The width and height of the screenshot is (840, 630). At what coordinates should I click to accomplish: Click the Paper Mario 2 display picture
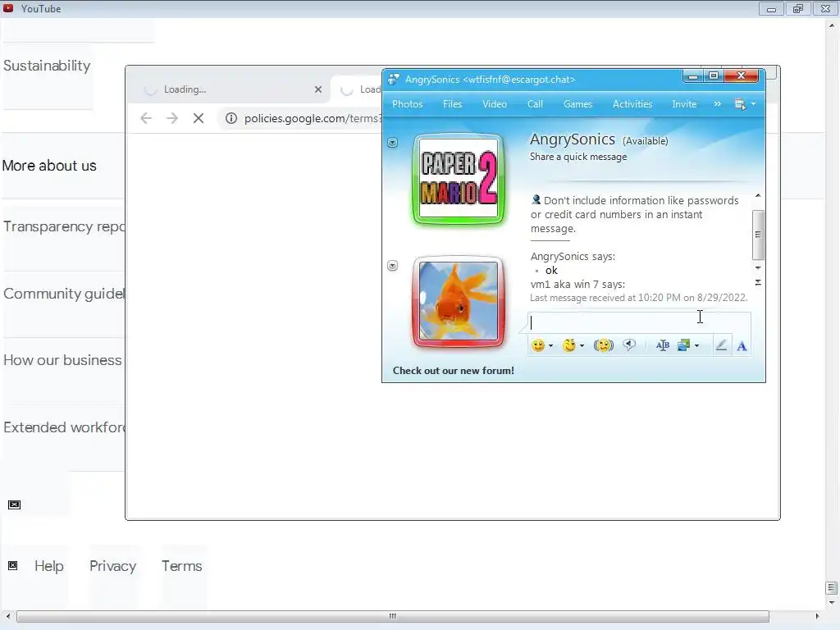[459, 178]
